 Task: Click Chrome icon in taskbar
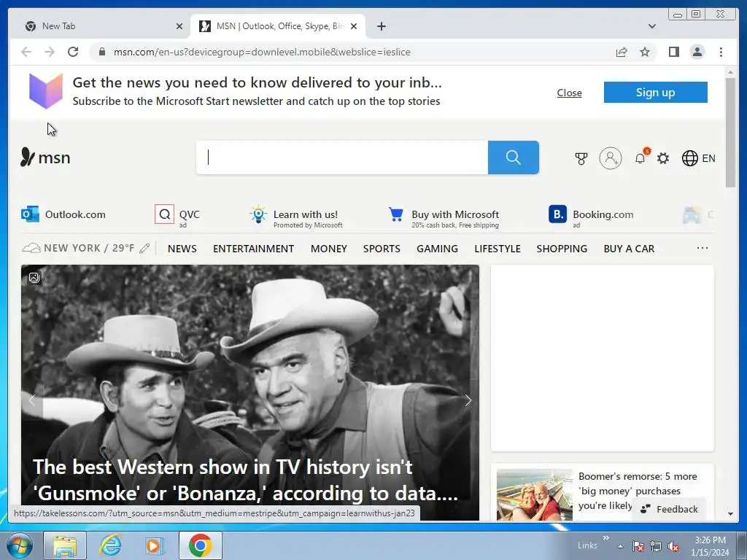200,545
